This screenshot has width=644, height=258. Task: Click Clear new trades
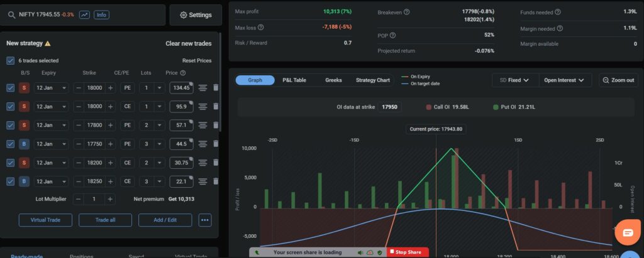pos(189,43)
